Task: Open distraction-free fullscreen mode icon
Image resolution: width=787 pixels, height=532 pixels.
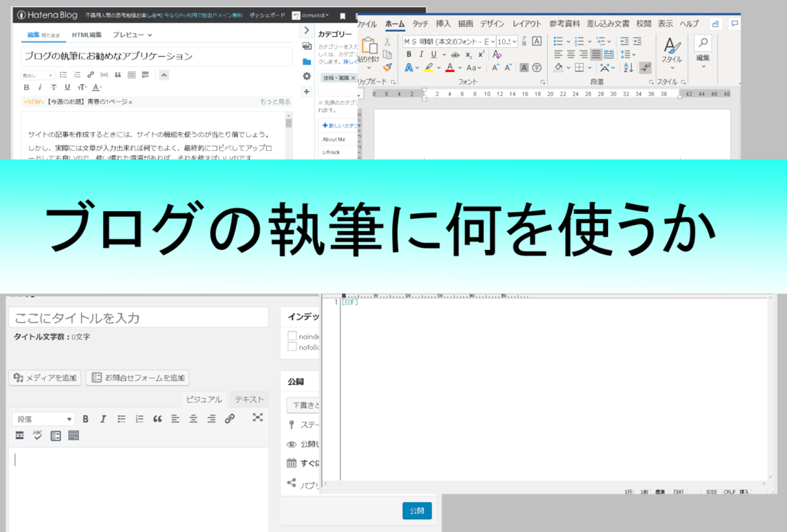Action: (x=258, y=417)
